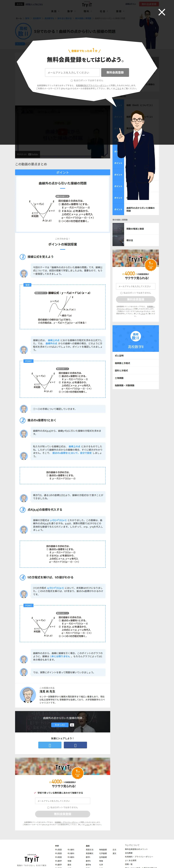This screenshot has height=868, width=174.
Task: Open the footer 無料会員登録10のメリット link
Action: (136, 849)
